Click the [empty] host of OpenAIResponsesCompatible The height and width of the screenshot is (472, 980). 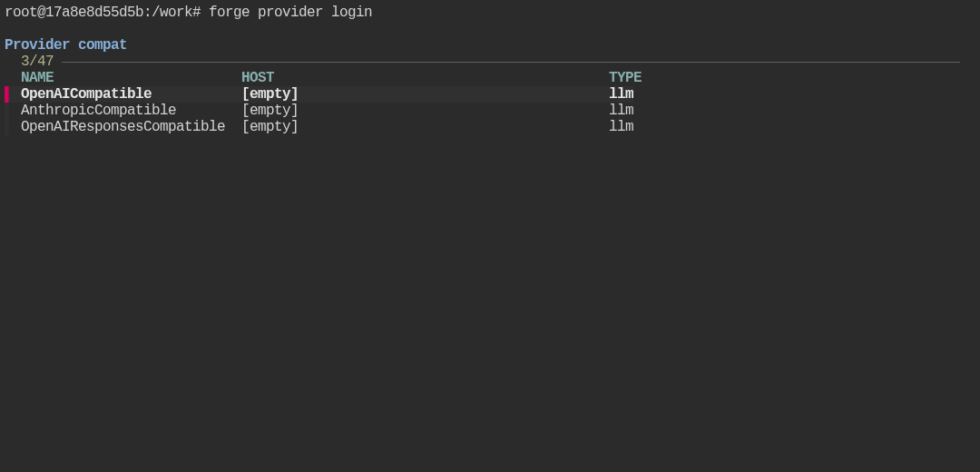pos(270,126)
